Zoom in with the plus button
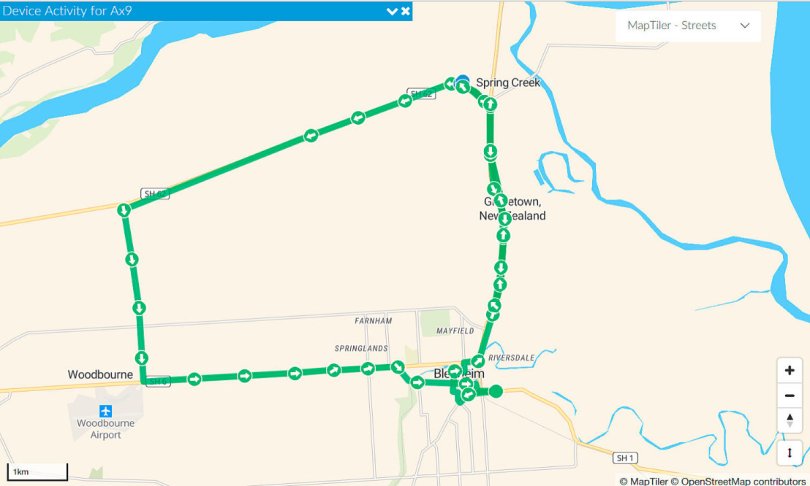Image resolution: width=810 pixels, height=486 pixels. pyautogui.click(x=789, y=370)
